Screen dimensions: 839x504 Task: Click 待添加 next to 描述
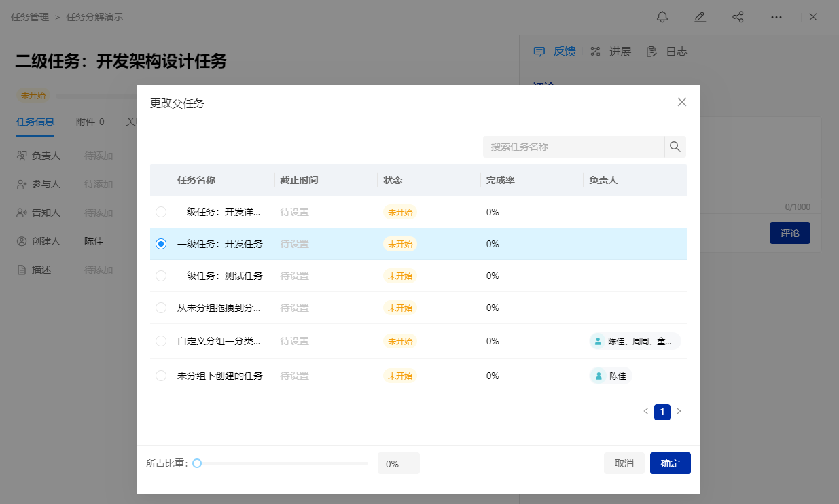(x=99, y=270)
